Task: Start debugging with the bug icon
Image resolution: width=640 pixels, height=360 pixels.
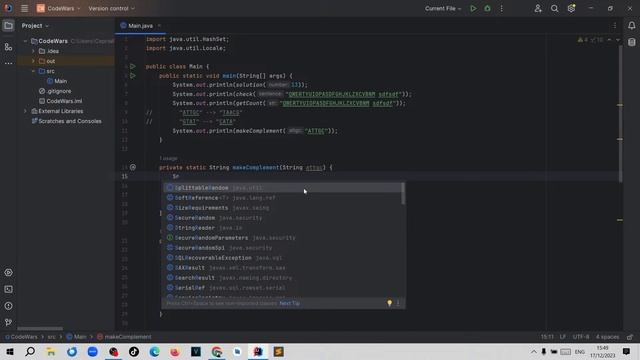Action: click(487, 8)
